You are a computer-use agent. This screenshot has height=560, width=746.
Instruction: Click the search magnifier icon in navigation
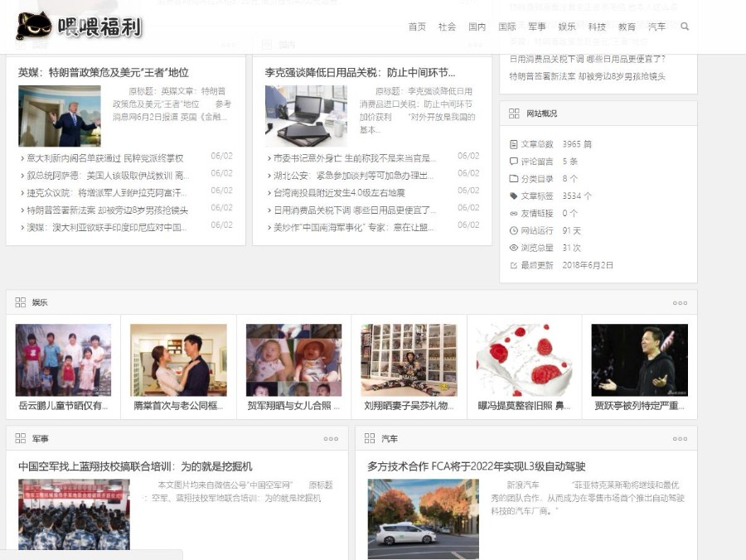pos(685,27)
